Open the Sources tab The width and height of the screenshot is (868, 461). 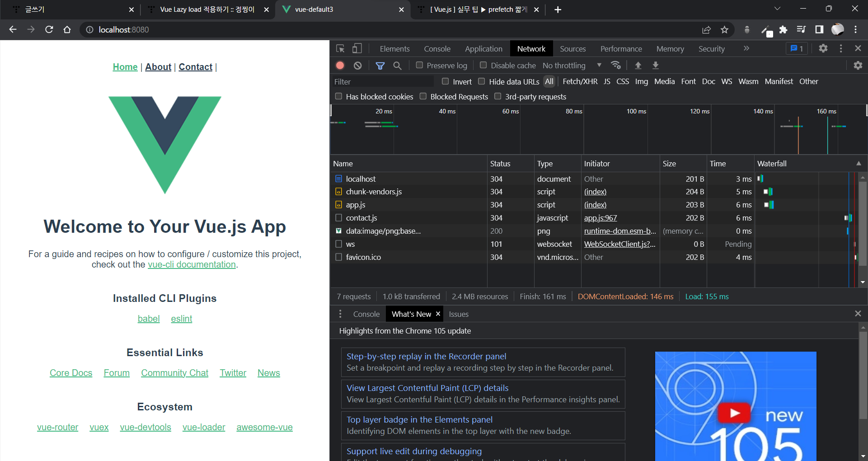click(x=572, y=49)
